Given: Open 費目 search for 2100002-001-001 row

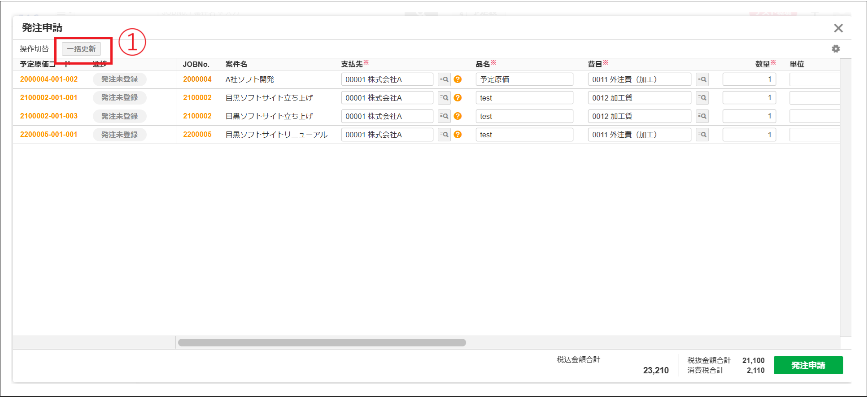Looking at the screenshot, I should (702, 98).
